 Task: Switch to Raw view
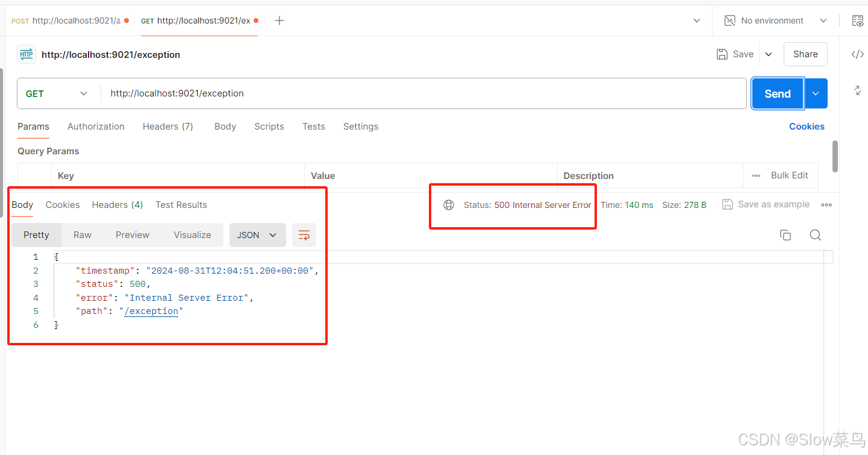[x=83, y=235]
